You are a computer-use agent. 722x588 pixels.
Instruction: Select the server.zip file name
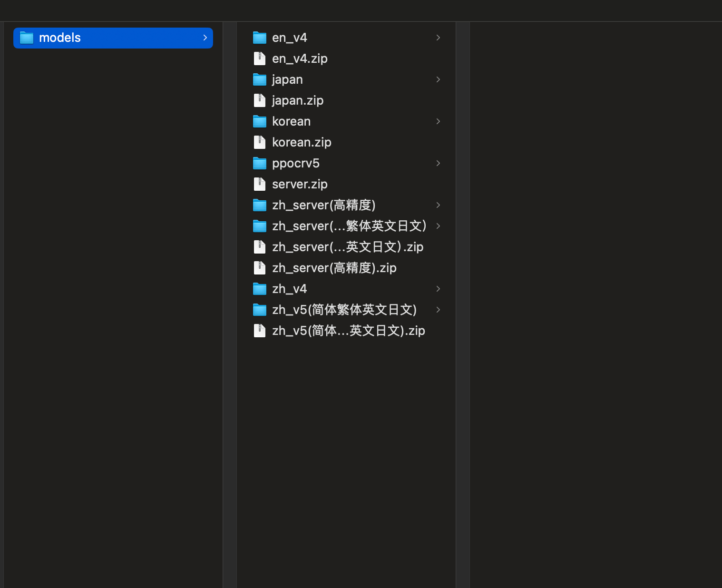[300, 184]
